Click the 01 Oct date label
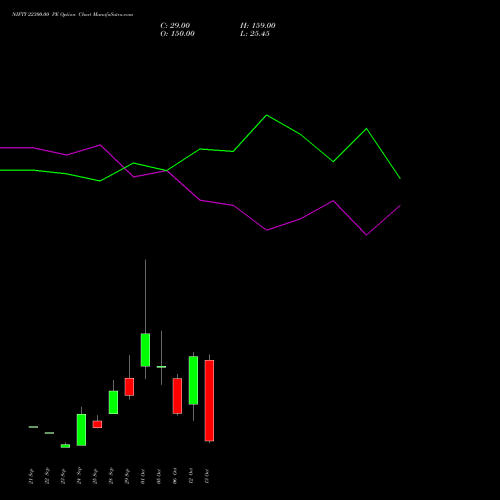500x500 pixels. (x=143, y=476)
